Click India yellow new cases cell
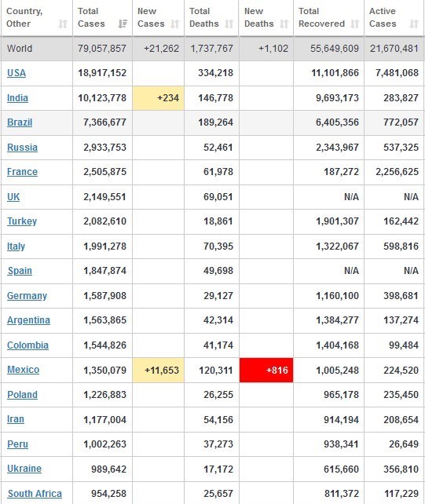 pos(158,97)
